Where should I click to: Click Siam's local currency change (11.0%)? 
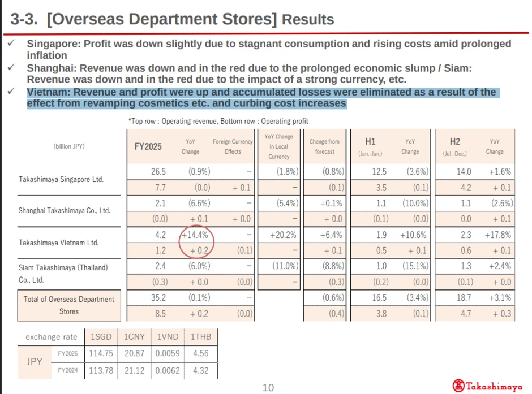(x=285, y=266)
